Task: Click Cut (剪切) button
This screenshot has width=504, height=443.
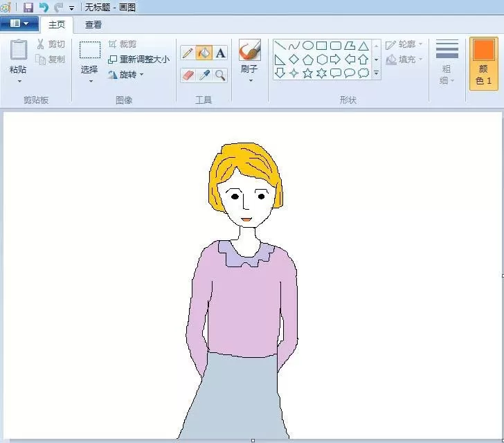Action: [x=51, y=44]
